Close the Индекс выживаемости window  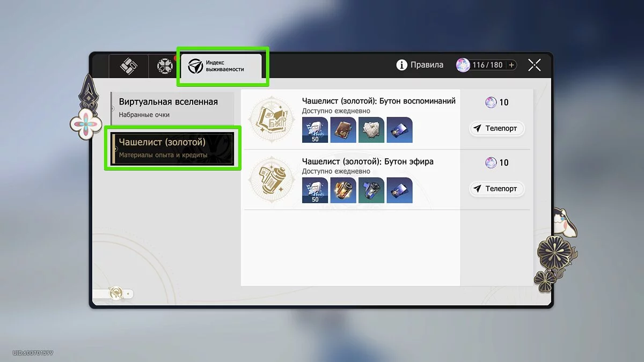[x=534, y=65]
